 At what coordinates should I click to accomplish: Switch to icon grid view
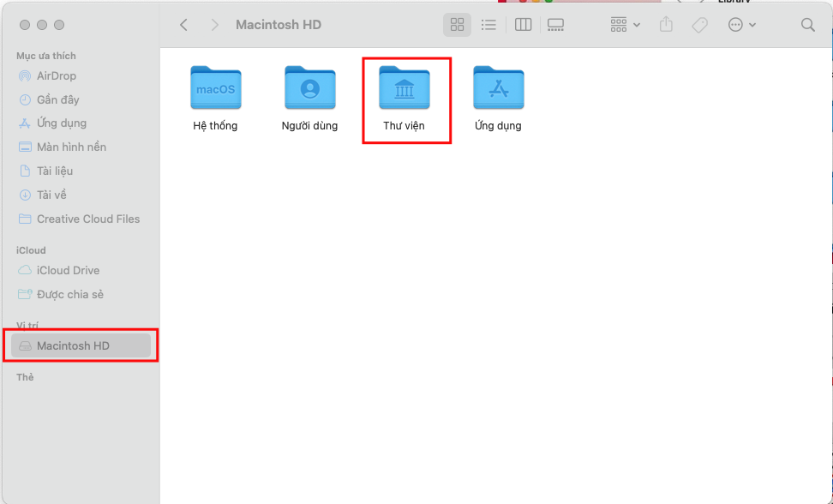(457, 25)
